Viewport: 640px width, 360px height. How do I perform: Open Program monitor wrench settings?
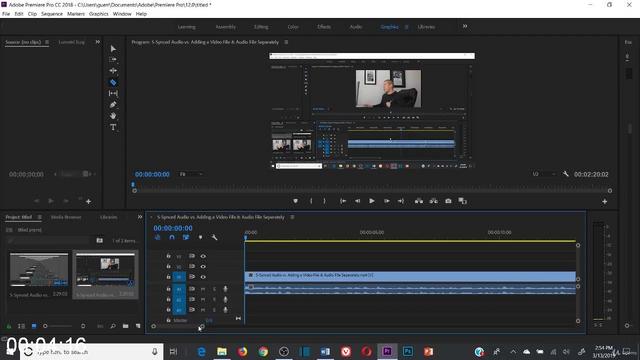click(566, 174)
